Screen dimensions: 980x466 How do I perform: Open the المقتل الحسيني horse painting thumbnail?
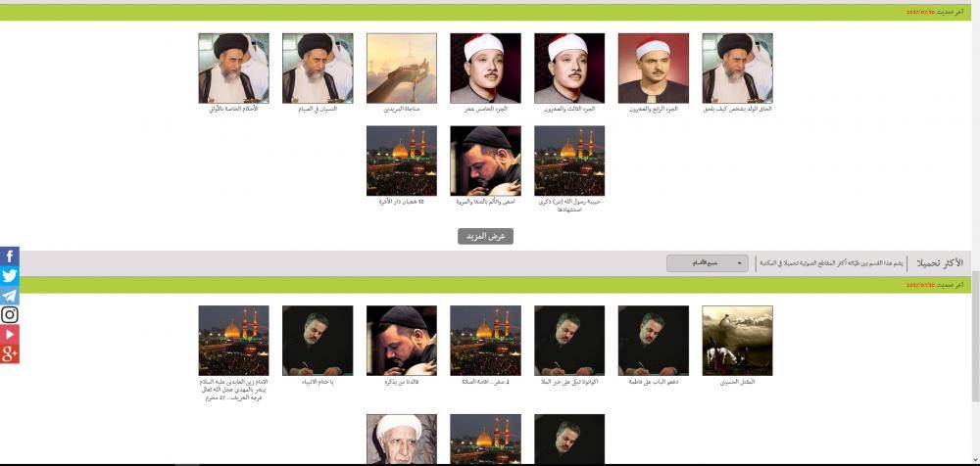[738, 341]
